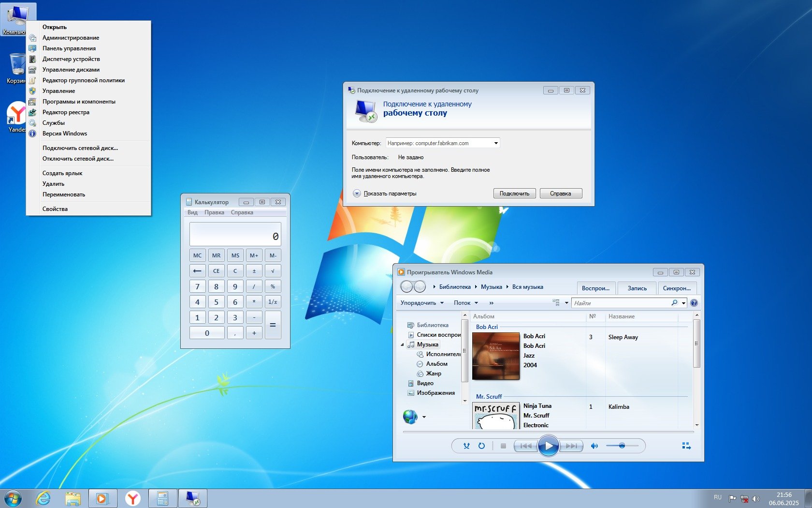Click the media player volume slider
The height and width of the screenshot is (508, 812).
pos(622,446)
